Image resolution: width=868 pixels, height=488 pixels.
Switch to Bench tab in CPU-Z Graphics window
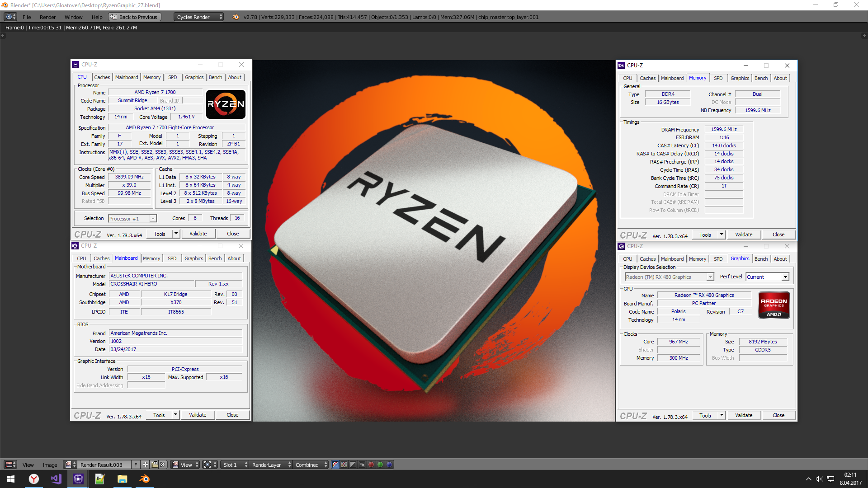pos(761,259)
